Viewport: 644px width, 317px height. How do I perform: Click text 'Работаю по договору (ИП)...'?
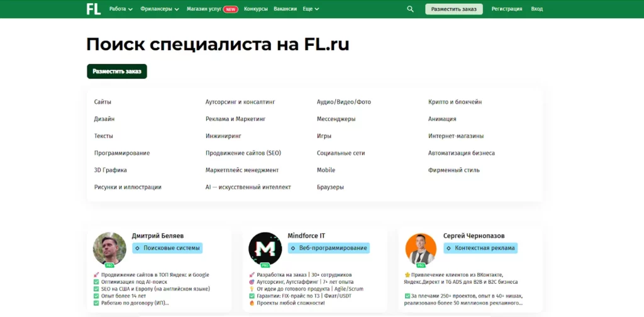135,303
